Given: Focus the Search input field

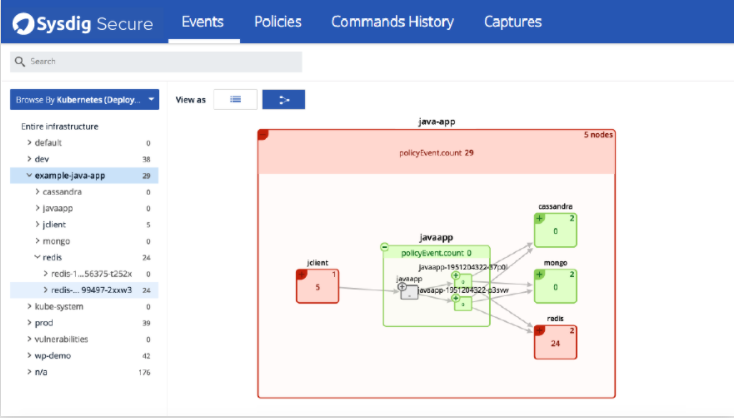Looking at the screenshot, I should pos(156,61).
